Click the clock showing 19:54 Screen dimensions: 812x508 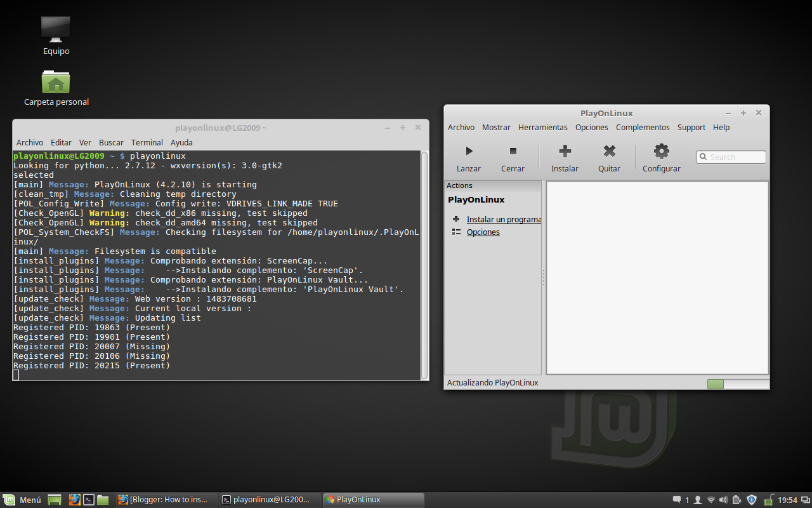point(787,500)
